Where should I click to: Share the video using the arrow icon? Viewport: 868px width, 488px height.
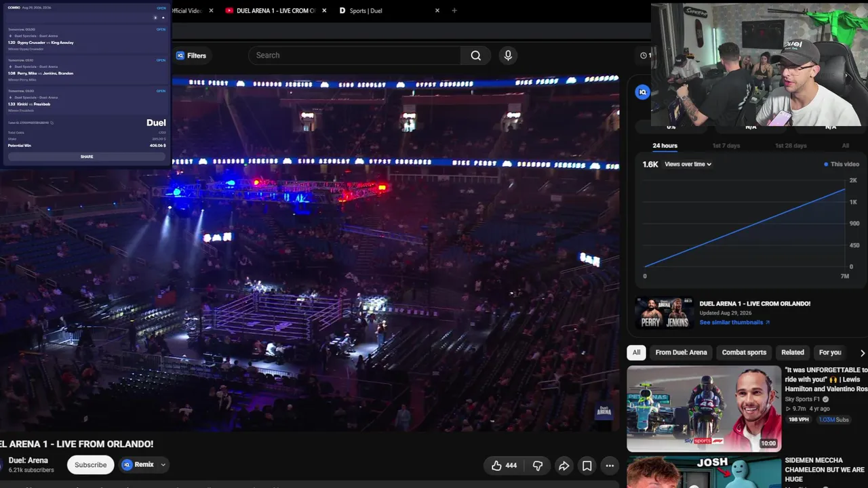[564, 466]
